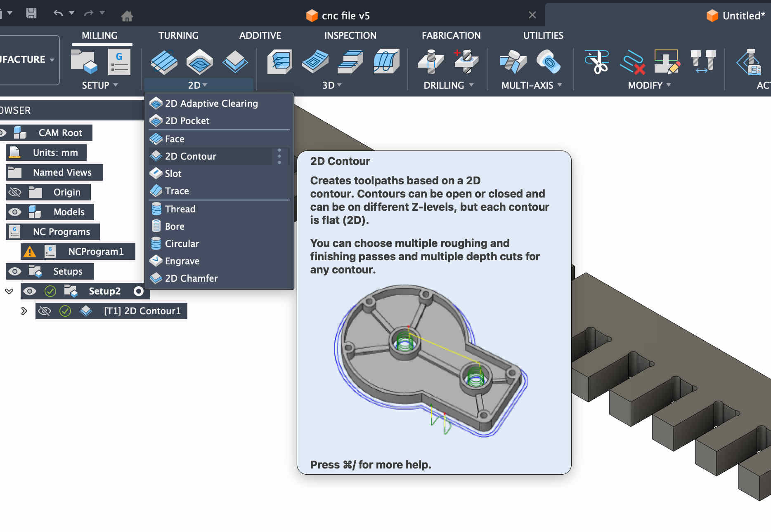Click the Multi-Axis Contour icon
Screen dimensions: 771x532
(x=548, y=62)
